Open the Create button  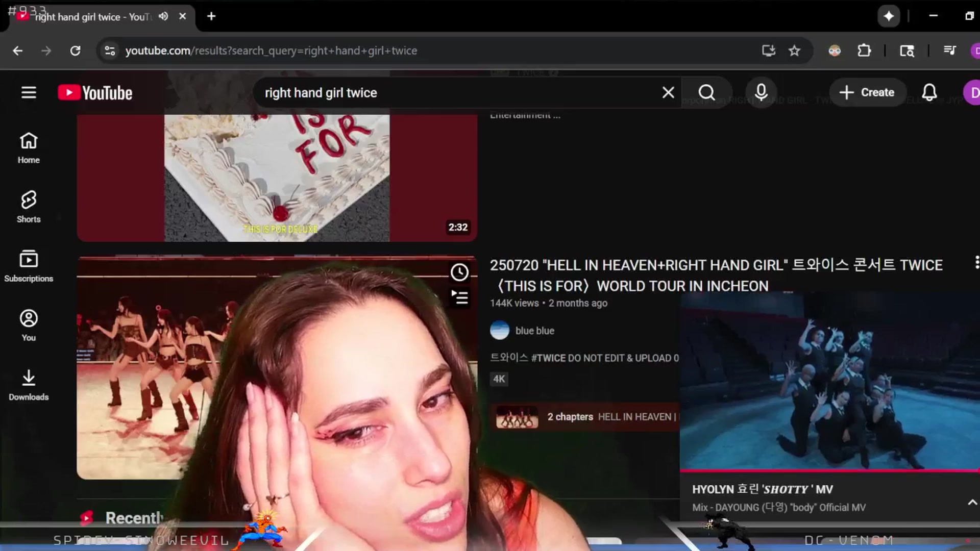(x=867, y=92)
